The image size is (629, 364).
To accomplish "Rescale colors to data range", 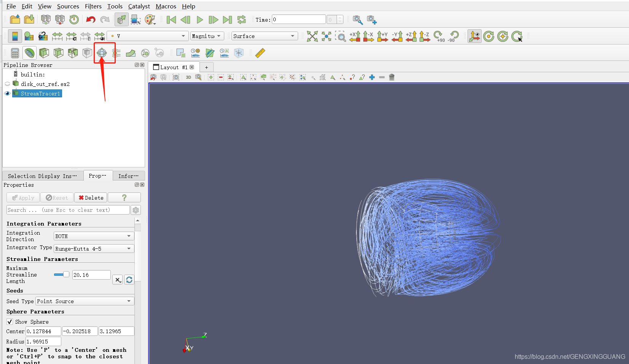I will [x=57, y=36].
